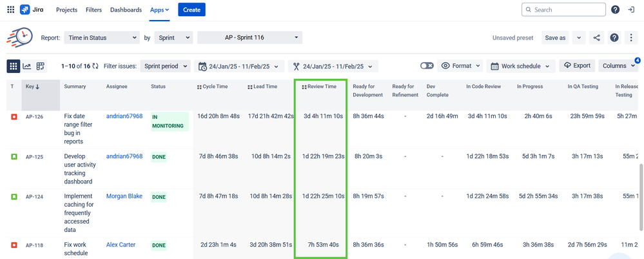Open assignee andrian67968 on AP-125 row
The image size is (644, 259).
point(124,156)
